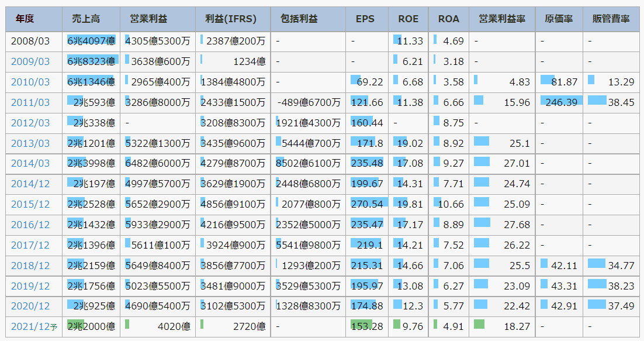
Task: Open the 2020/12 fiscal year link
Action: click(30, 306)
